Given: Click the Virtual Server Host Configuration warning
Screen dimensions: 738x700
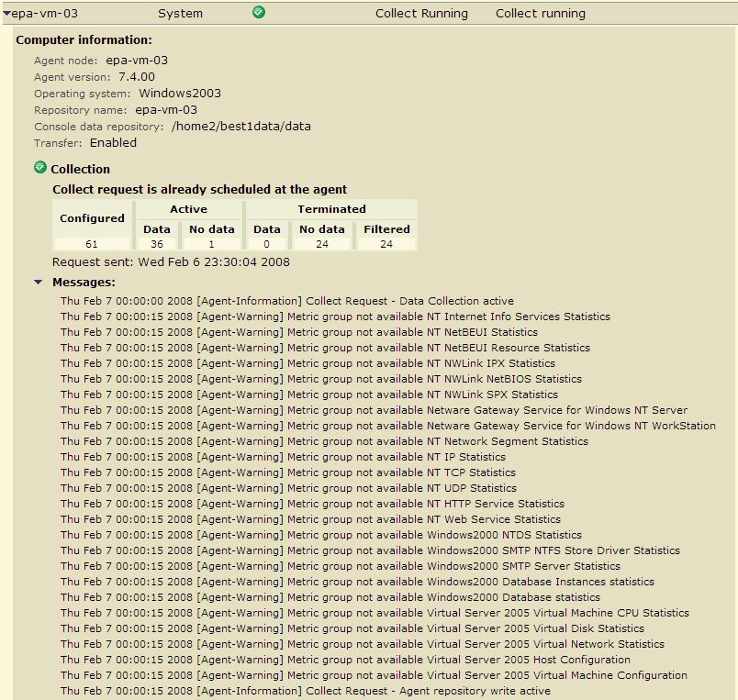Looking at the screenshot, I should click(345, 660).
